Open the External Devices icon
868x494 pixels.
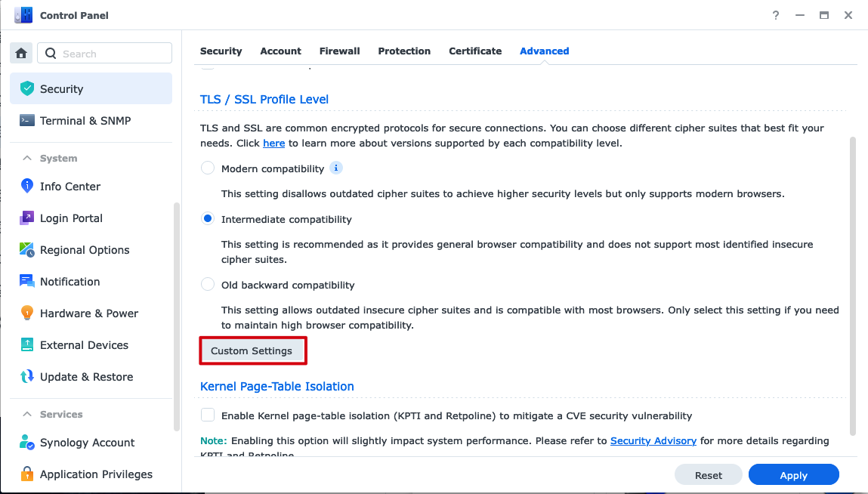point(27,344)
